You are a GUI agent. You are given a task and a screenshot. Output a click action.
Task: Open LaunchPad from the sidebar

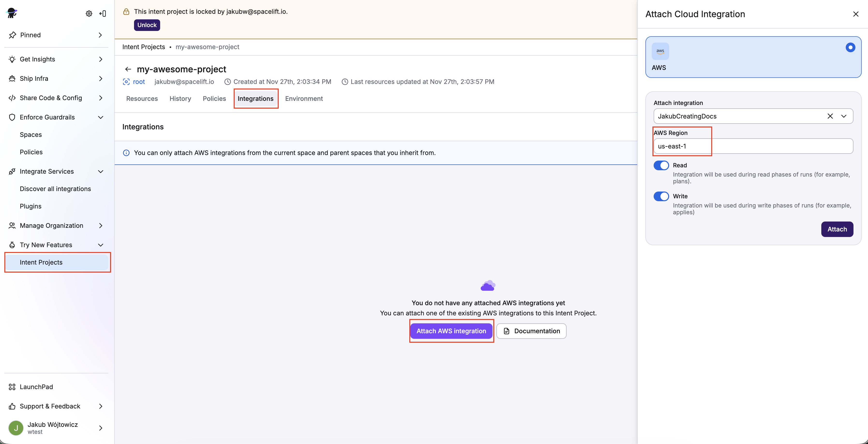click(x=36, y=387)
